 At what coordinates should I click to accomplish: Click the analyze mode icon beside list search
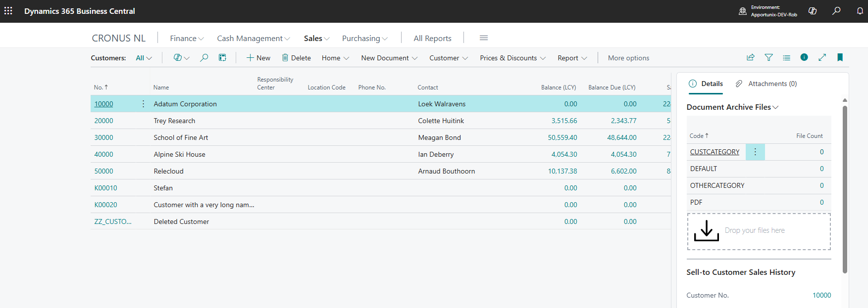tap(223, 58)
